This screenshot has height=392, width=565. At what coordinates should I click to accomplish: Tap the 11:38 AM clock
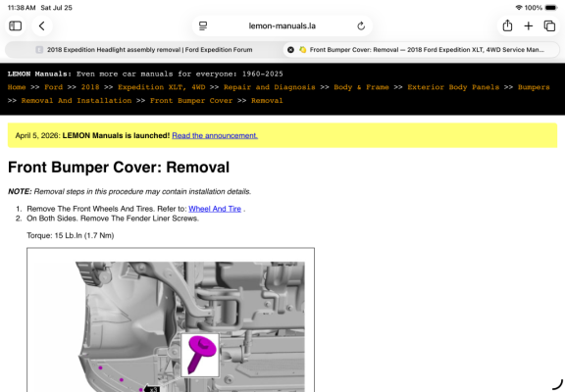pos(22,8)
